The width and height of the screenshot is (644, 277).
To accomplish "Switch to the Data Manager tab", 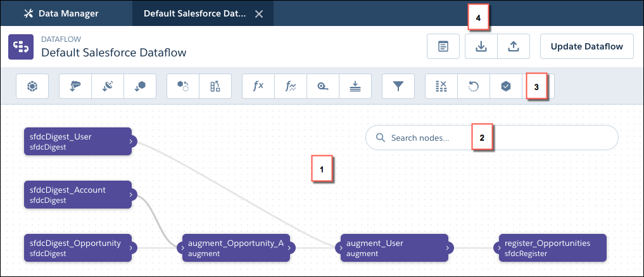I will point(63,13).
